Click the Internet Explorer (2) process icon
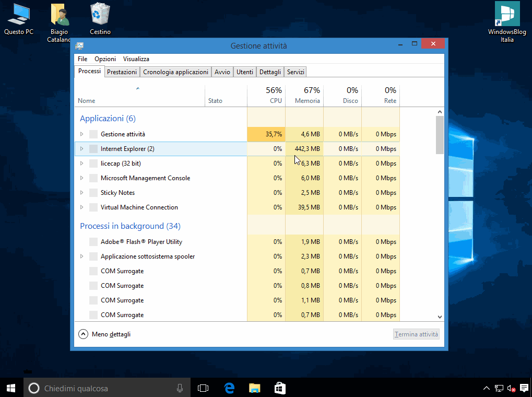The image size is (532, 397). [93, 149]
